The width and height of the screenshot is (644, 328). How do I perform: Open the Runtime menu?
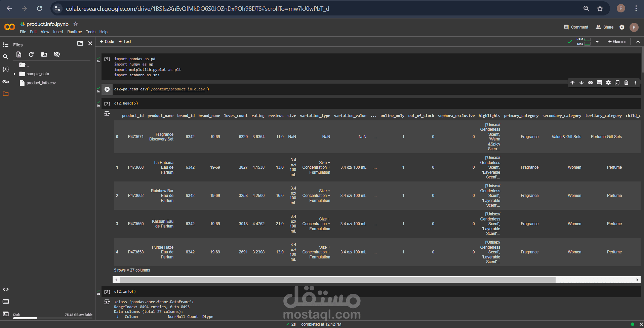[x=75, y=32]
